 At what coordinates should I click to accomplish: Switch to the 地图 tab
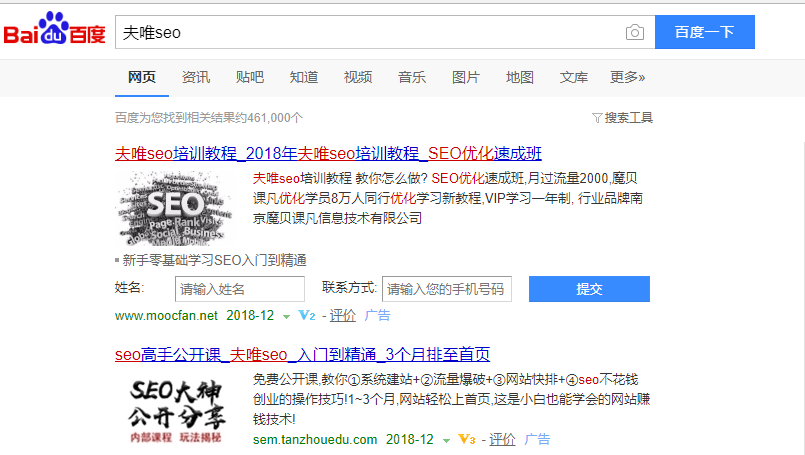pyautogui.click(x=520, y=78)
